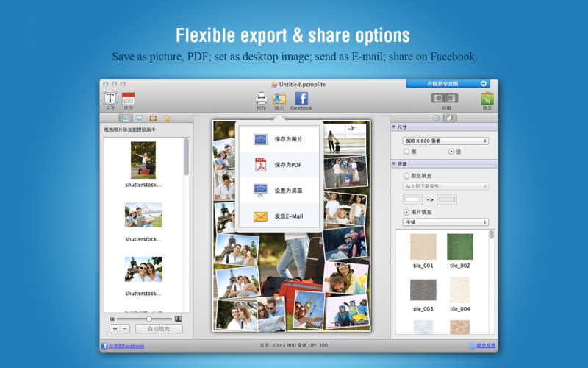The image size is (588, 368).
Task: Choose Send E-Mail from export menu
Action: (279, 216)
